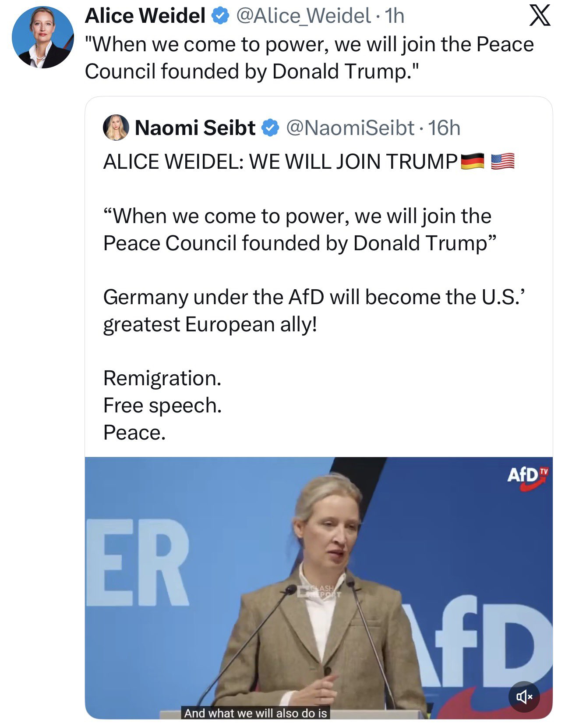The height and width of the screenshot is (728, 565).
Task: Open the Naomi Seibt display name
Action: point(195,128)
